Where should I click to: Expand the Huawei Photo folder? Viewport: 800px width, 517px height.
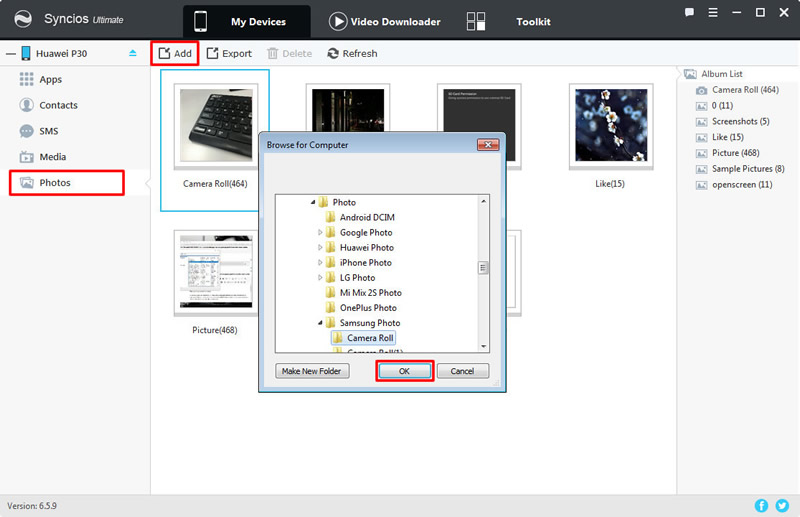pyautogui.click(x=320, y=248)
